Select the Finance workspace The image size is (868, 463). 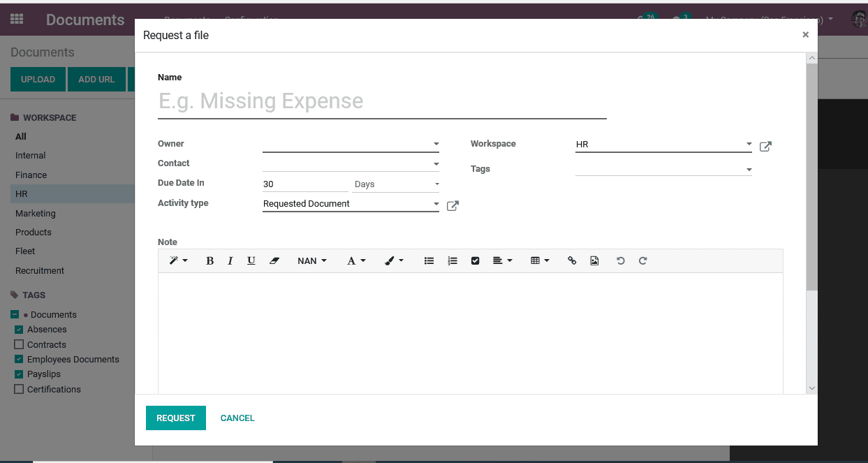click(31, 175)
